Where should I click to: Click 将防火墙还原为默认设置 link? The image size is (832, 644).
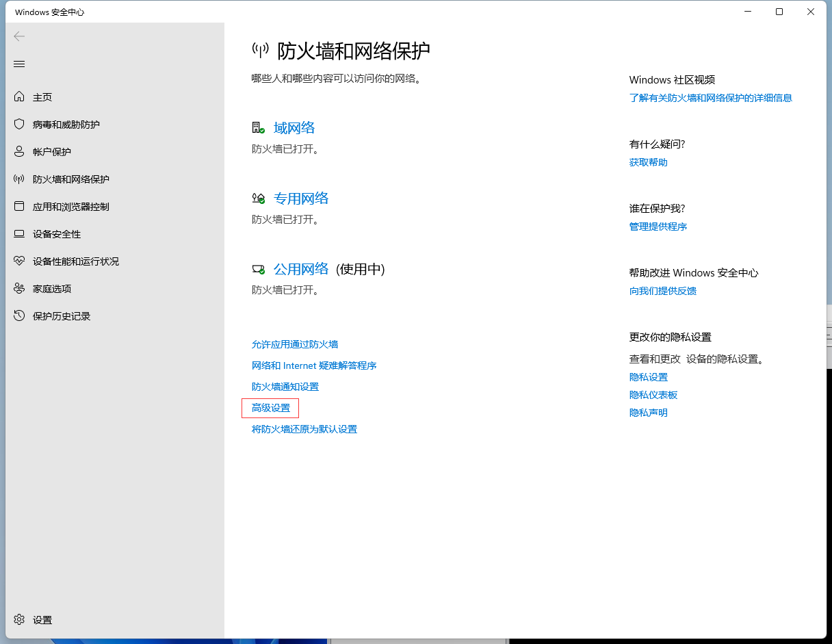coord(304,429)
